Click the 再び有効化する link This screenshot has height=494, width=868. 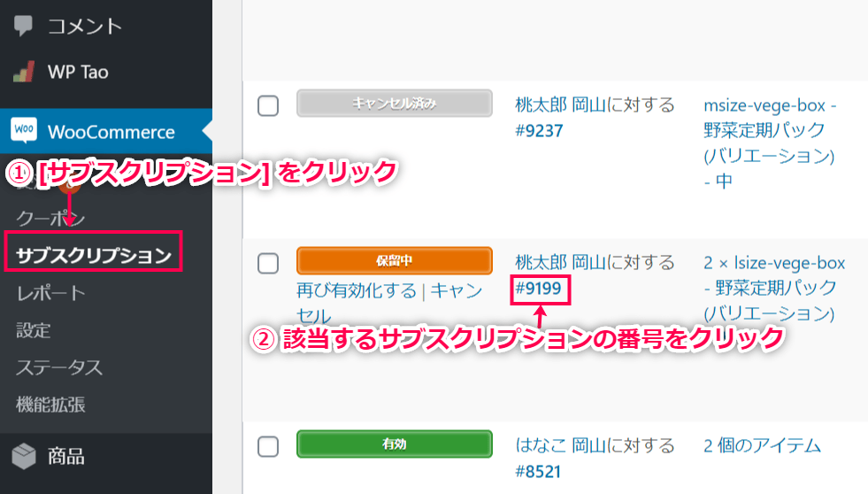(357, 290)
